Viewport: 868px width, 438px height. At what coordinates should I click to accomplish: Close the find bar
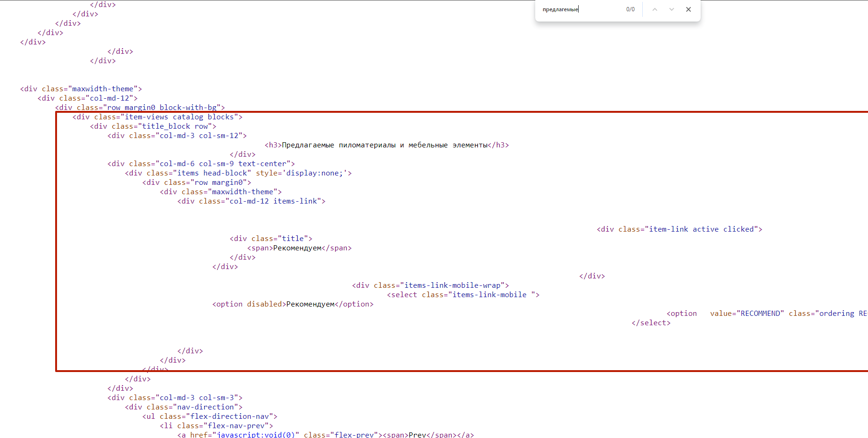(x=689, y=9)
